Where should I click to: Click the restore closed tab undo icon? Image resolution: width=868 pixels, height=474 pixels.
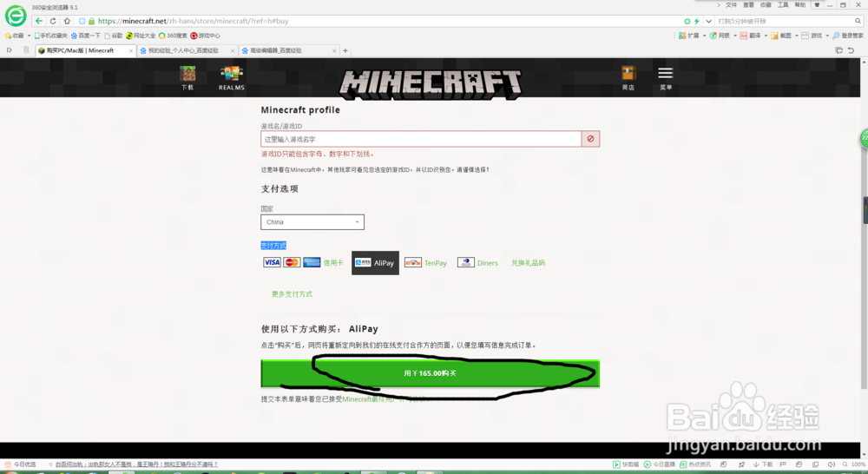pyautogui.click(x=852, y=50)
